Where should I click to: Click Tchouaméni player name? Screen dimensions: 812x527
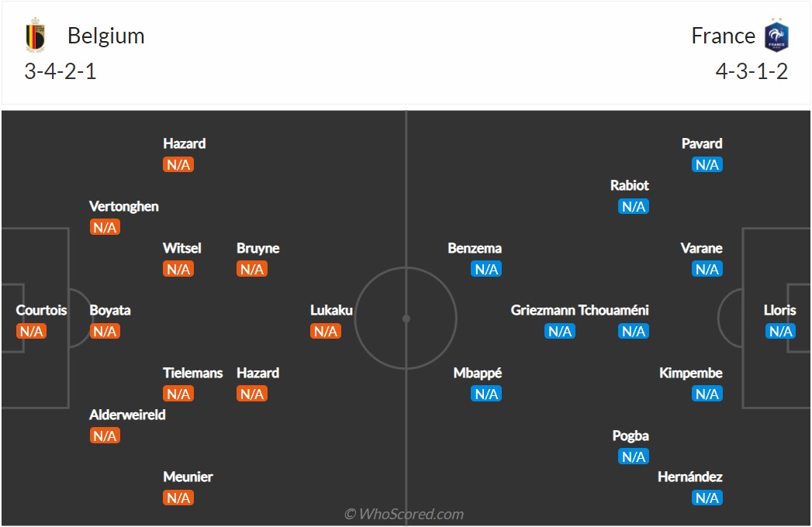(614, 310)
